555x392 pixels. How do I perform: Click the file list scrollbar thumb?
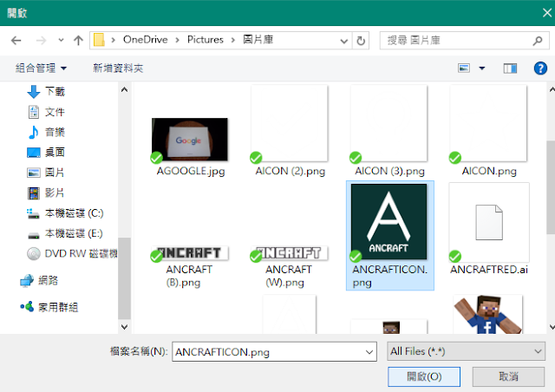click(x=551, y=187)
